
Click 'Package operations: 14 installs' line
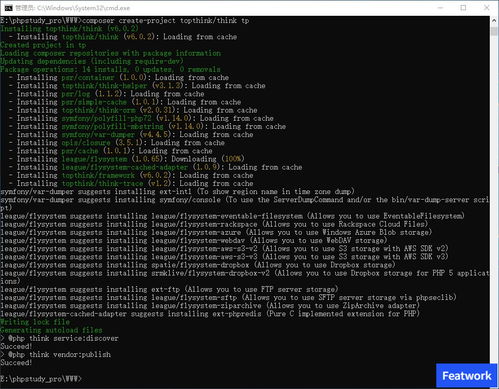point(110,69)
